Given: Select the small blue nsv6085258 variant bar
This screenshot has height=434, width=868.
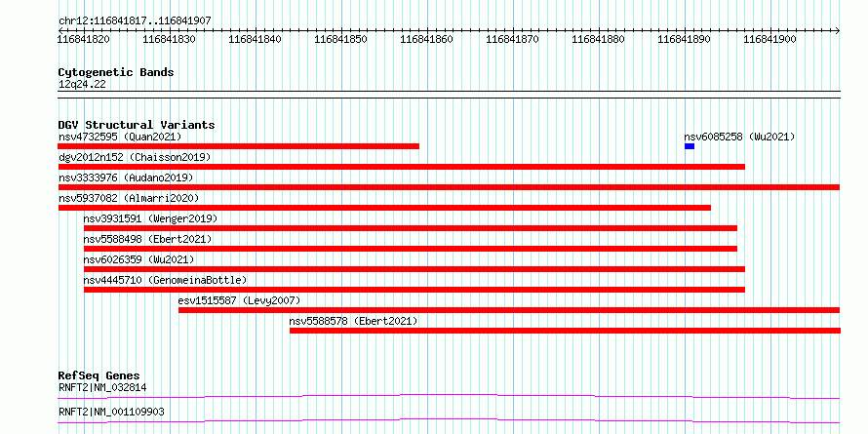Looking at the screenshot, I should click(x=690, y=146).
